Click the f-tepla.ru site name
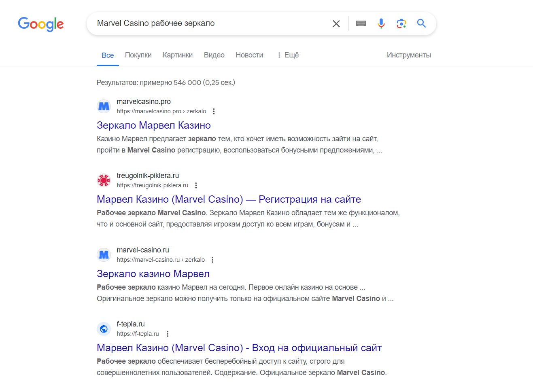The image size is (533, 392). pyautogui.click(x=131, y=324)
